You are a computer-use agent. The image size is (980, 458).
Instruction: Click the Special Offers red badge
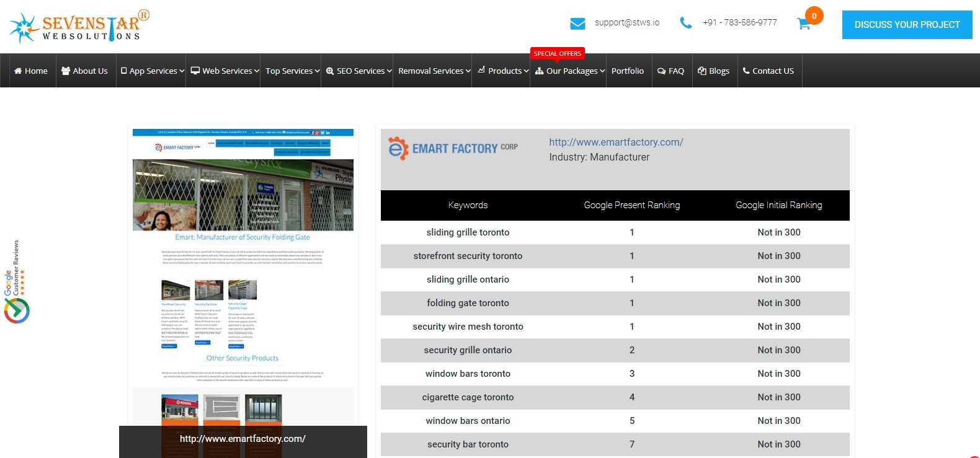(558, 54)
